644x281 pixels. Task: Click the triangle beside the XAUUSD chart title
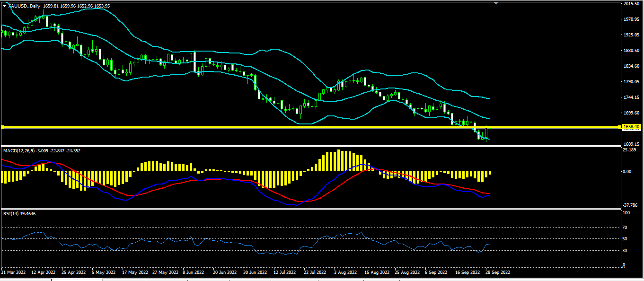4,6
